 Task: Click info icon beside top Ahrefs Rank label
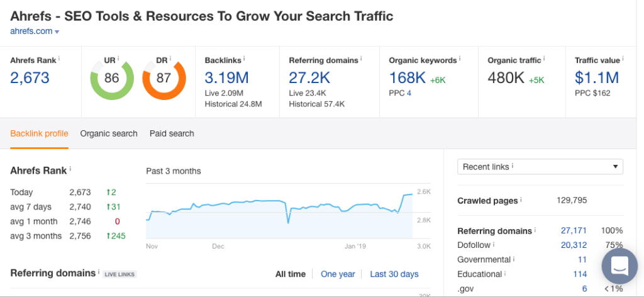click(58, 59)
